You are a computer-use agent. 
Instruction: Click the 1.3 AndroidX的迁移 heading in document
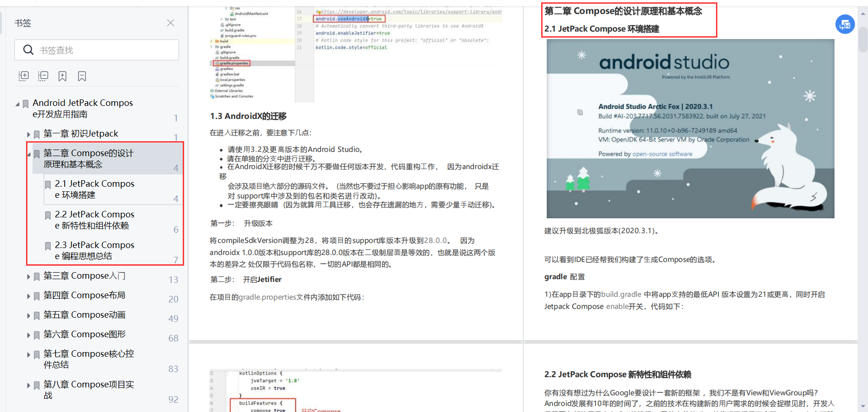tap(248, 116)
